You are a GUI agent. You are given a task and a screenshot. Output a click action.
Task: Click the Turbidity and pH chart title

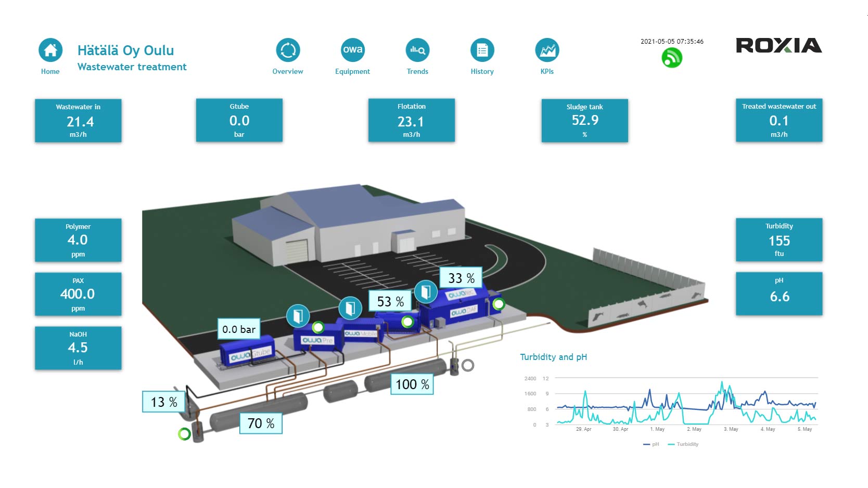[554, 357]
